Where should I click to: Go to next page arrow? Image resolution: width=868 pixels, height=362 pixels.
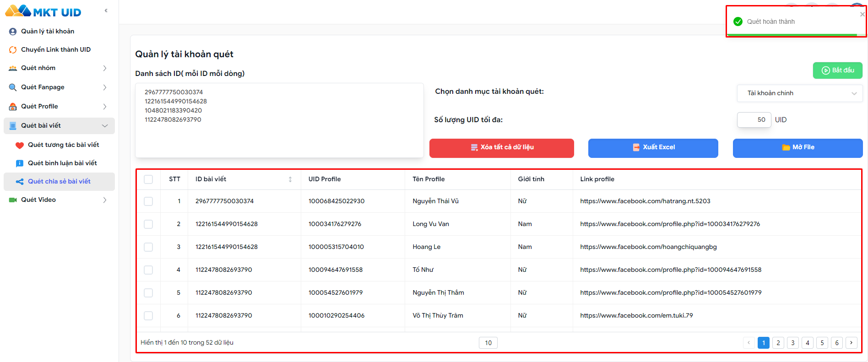pyautogui.click(x=852, y=343)
